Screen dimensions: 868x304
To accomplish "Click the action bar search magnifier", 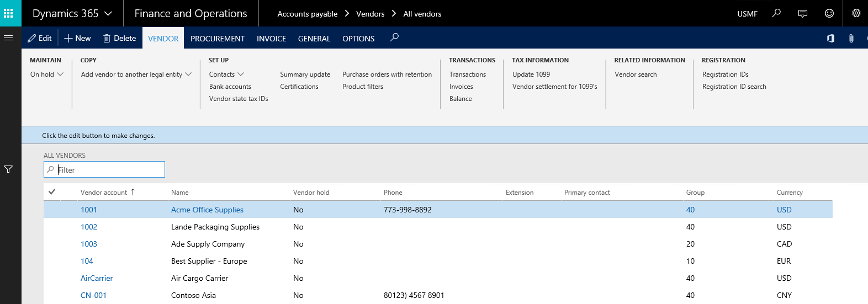I will pos(394,38).
